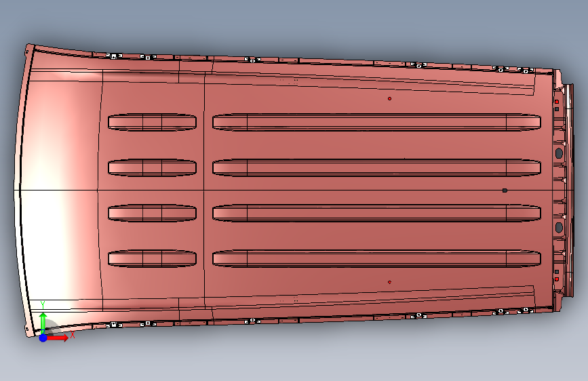Viewport: 588px width, 381px height.
Task: Pick the lower oval hole on the rear edge
Action: click(559, 227)
